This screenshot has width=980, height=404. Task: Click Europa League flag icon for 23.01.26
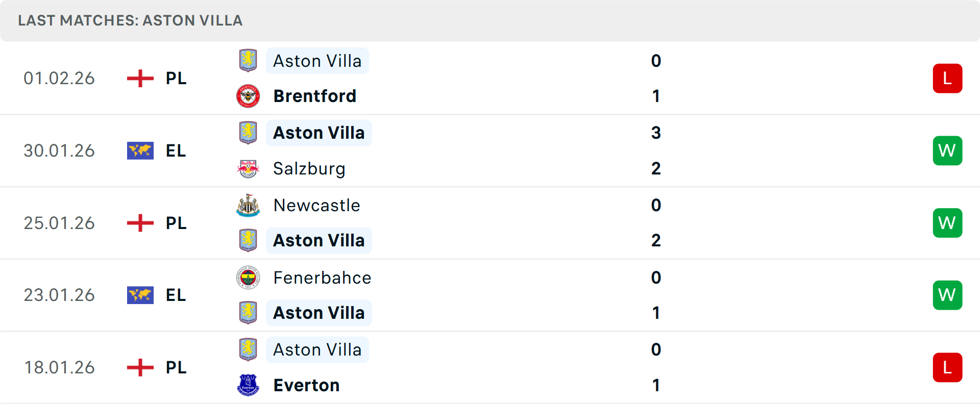140,295
